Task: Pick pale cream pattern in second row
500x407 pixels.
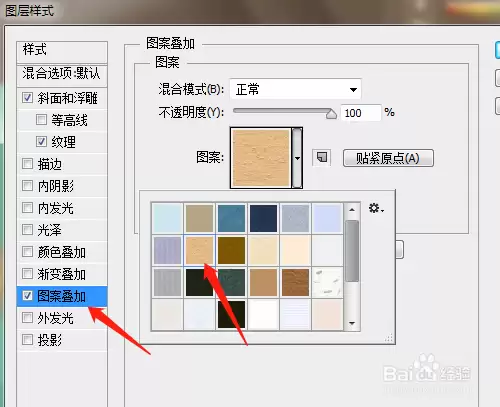Action: pyautogui.click(x=263, y=250)
